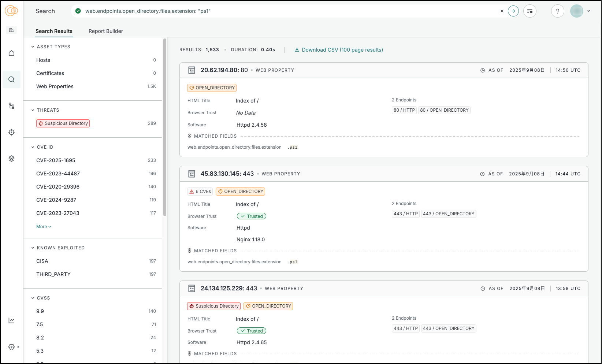Open user avatar menu
The height and width of the screenshot is (364, 602).
(x=577, y=11)
